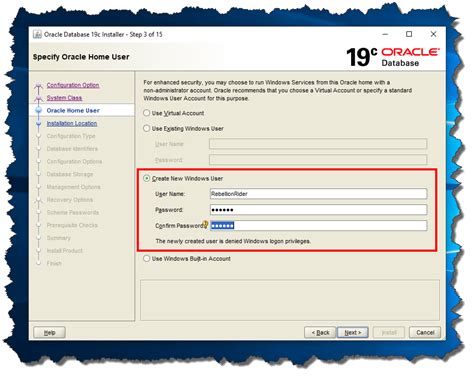Click User Name field containing RebellionRider
Screen dimensions: 474x377
pyautogui.click(x=318, y=194)
